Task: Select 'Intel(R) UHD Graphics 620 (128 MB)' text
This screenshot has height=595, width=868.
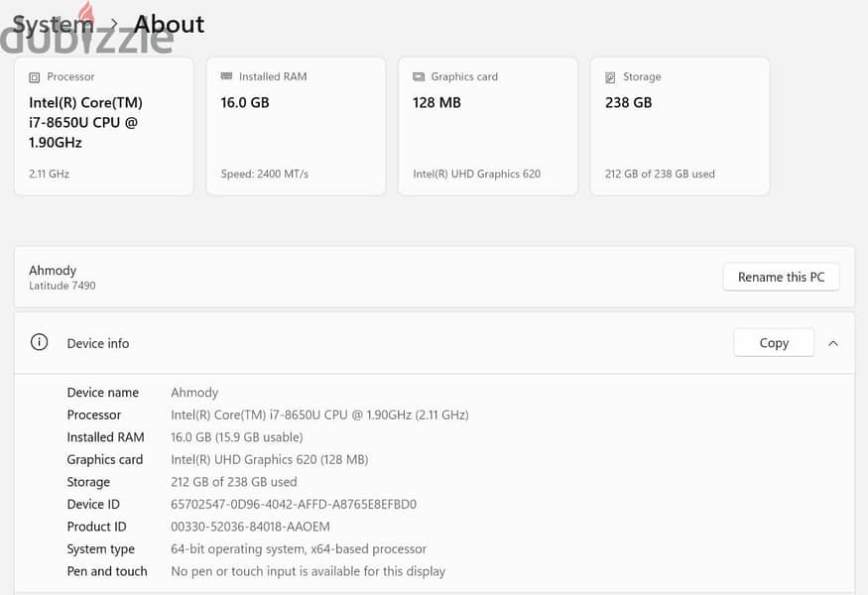Action: tap(269, 459)
